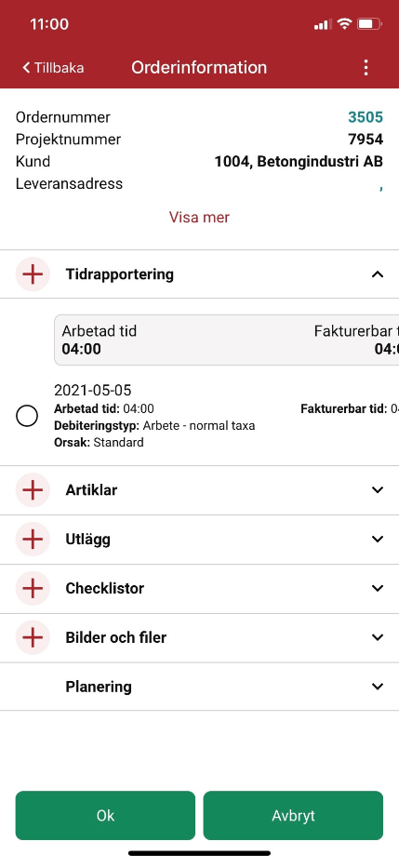Expand the Artiklar section chevron
The image size is (399, 868).
coord(378,490)
